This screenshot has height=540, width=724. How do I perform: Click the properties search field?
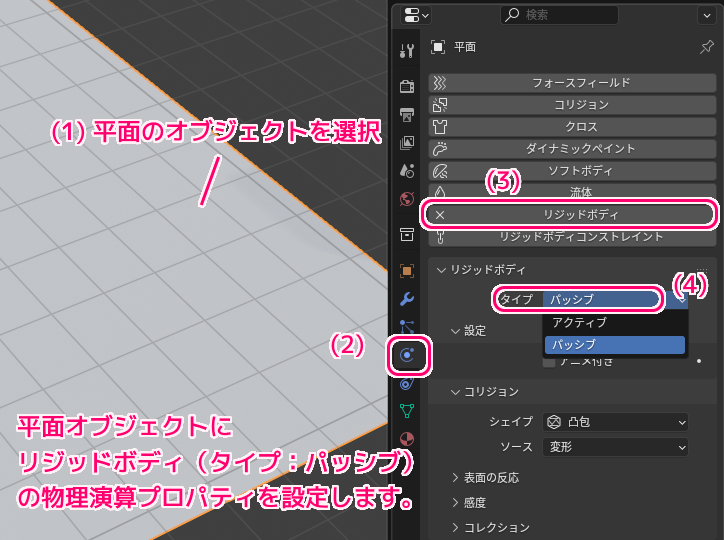(559, 15)
